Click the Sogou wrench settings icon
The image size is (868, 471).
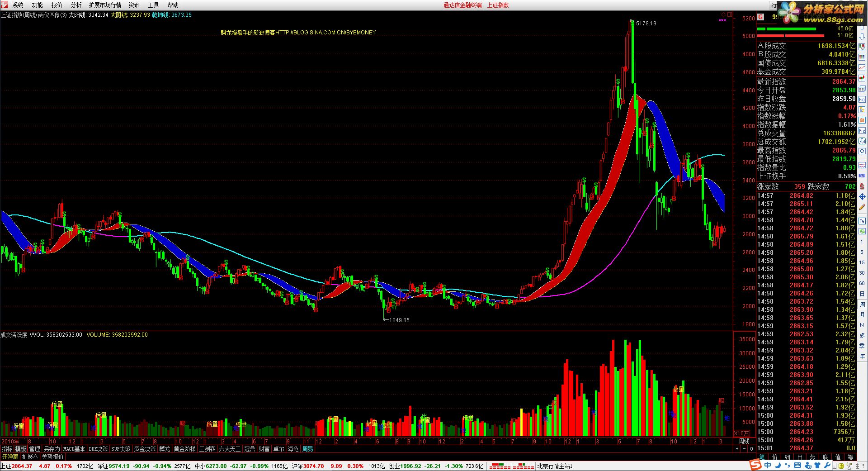point(827,465)
